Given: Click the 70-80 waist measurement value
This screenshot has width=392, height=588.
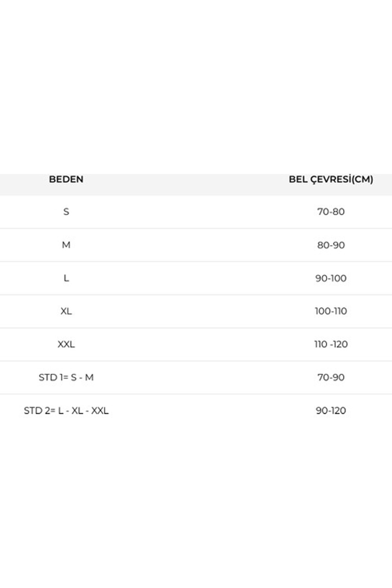Looking at the screenshot, I should [x=331, y=212].
